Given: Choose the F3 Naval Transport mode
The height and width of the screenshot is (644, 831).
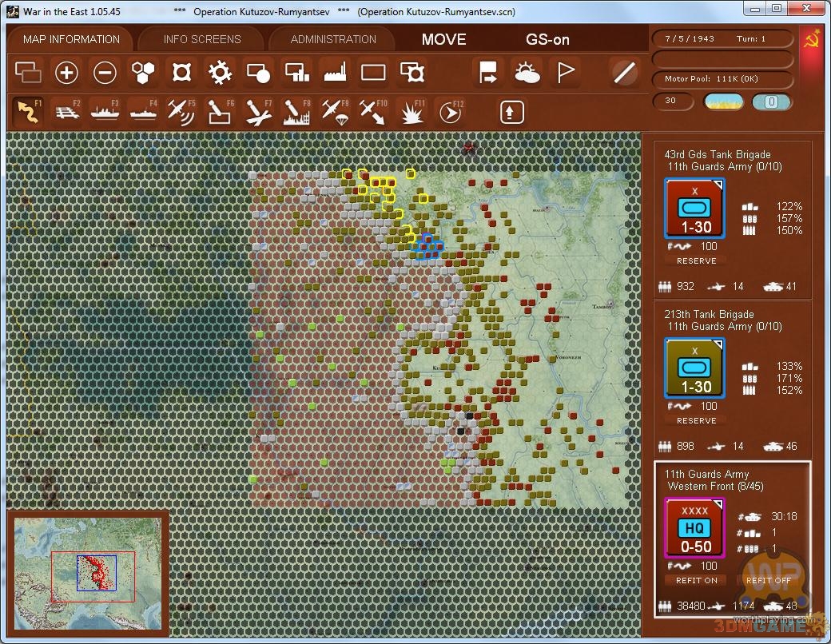Looking at the screenshot, I should pos(105,111).
